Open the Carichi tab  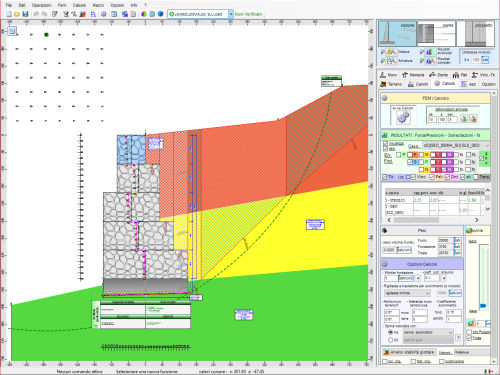click(x=418, y=84)
